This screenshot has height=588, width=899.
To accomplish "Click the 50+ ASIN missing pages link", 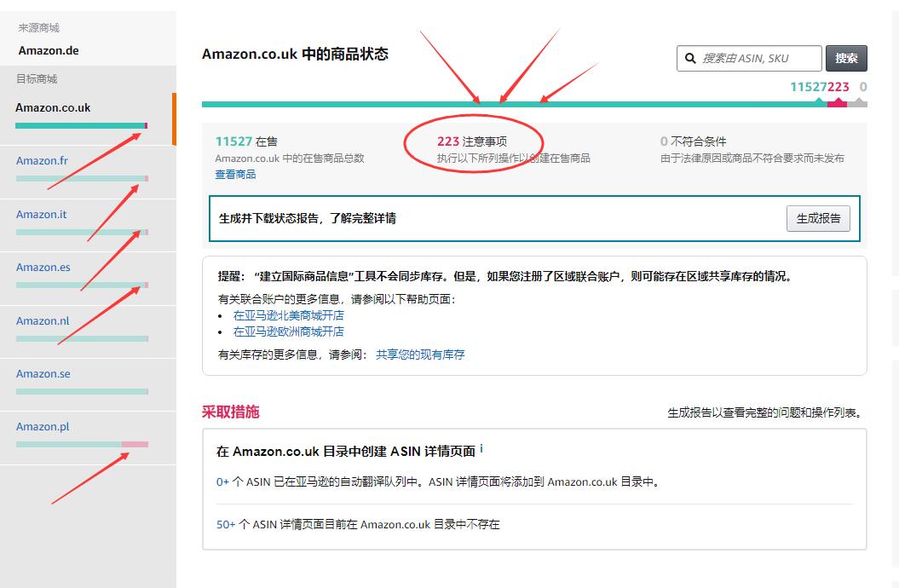I will [x=226, y=524].
